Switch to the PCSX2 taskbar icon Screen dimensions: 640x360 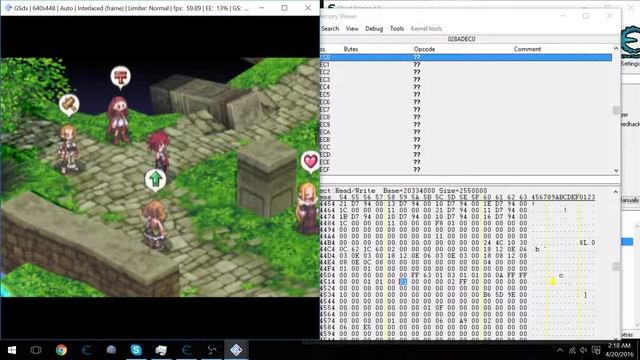236,350
